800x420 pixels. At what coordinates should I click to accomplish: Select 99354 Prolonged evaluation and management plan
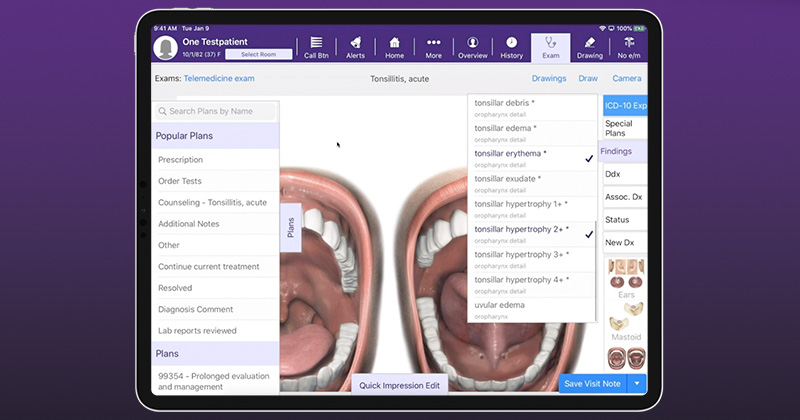click(x=215, y=381)
